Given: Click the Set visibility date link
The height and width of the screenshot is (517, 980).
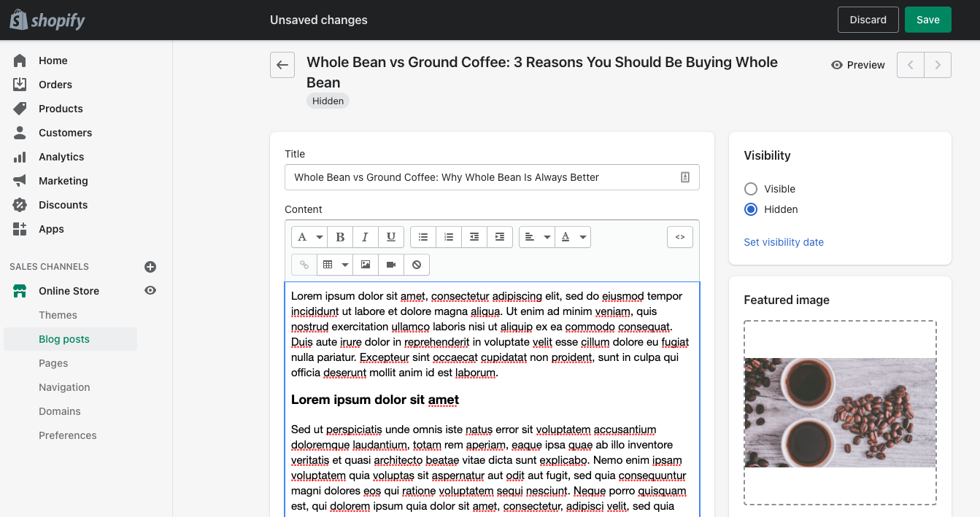Looking at the screenshot, I should 784,242.
